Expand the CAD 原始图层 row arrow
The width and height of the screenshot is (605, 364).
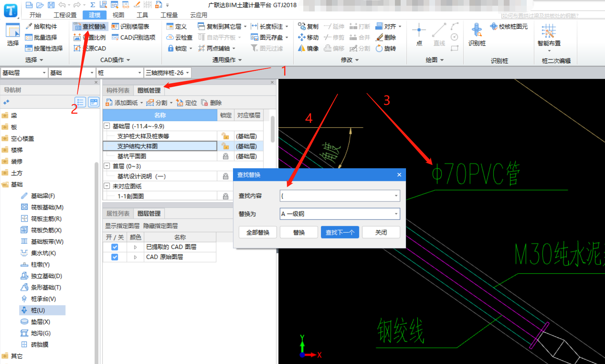click(135, 257)
